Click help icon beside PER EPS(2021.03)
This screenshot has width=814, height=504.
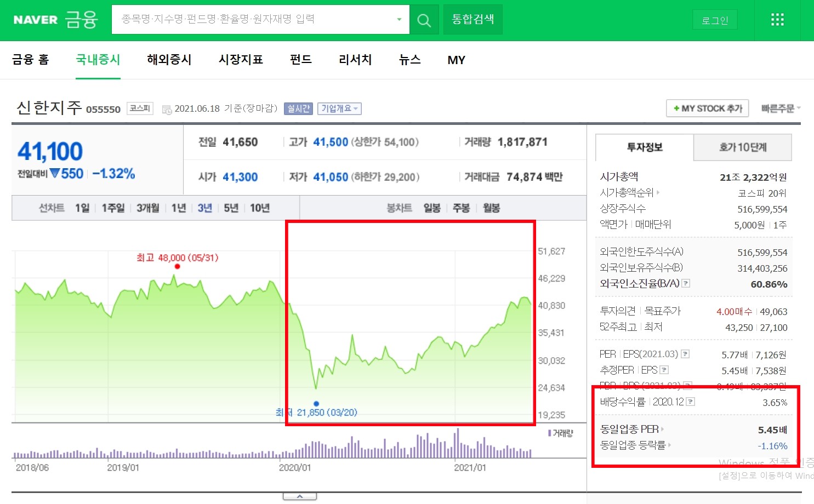[685, 353]
